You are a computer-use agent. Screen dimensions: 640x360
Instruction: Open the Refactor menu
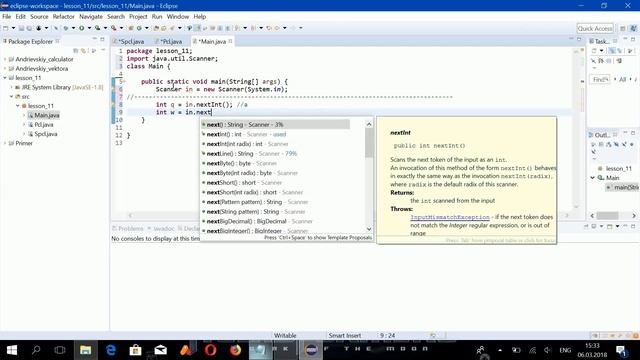tap(63, 17)
